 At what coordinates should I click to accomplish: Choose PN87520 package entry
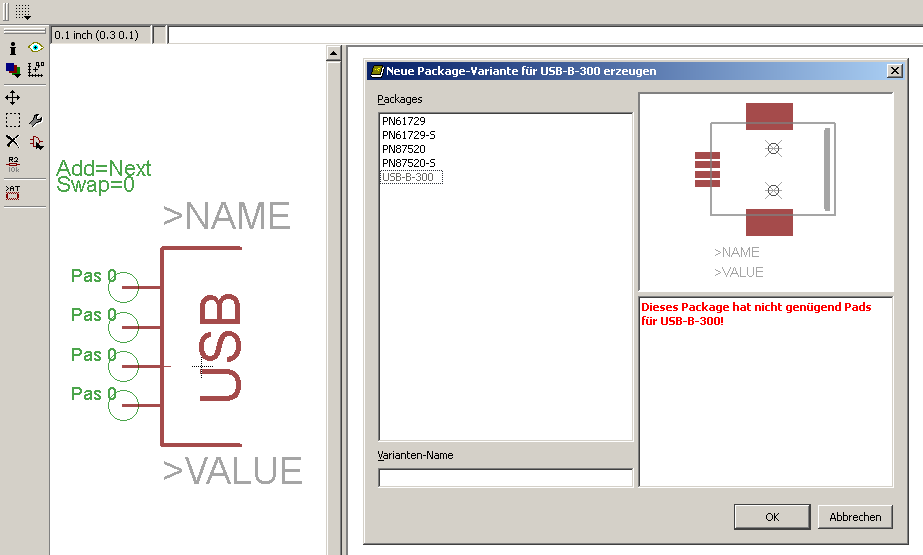404,149
